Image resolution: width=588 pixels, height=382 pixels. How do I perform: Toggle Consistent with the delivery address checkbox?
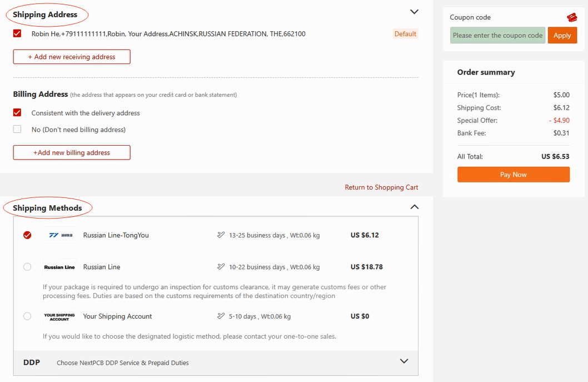coord(17,113)
